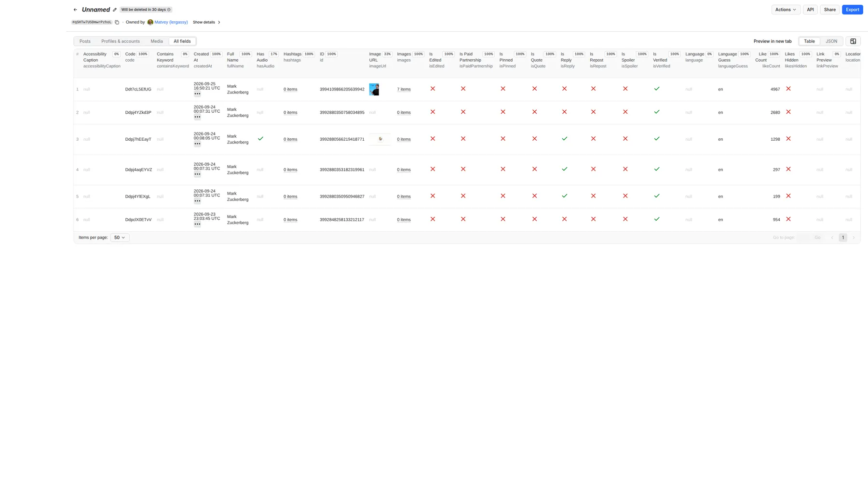Open the Matvey (lergassy) owner link
The image size is (868, 477).
point(171,22)
